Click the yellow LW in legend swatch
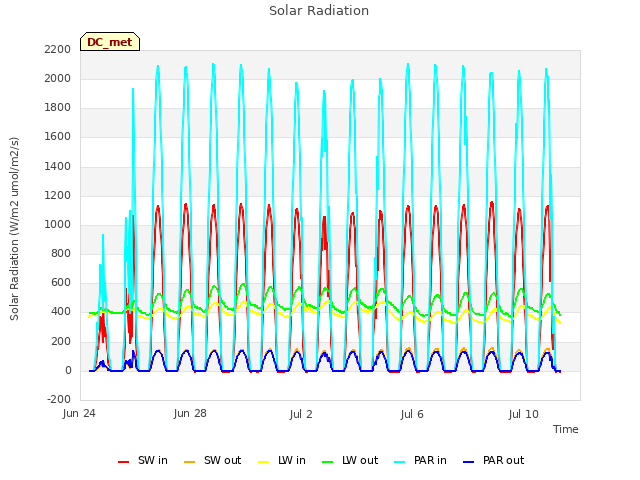640x480 pixels. pos(264,462)
